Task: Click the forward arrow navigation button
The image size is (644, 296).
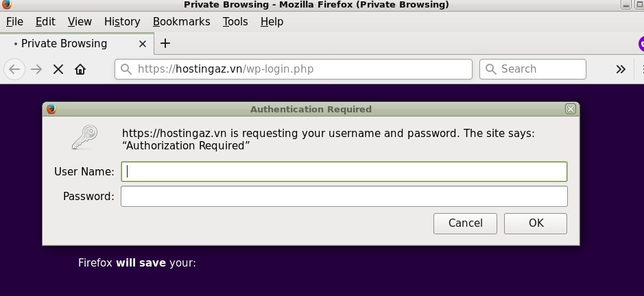Action: (x=36, y=69)
